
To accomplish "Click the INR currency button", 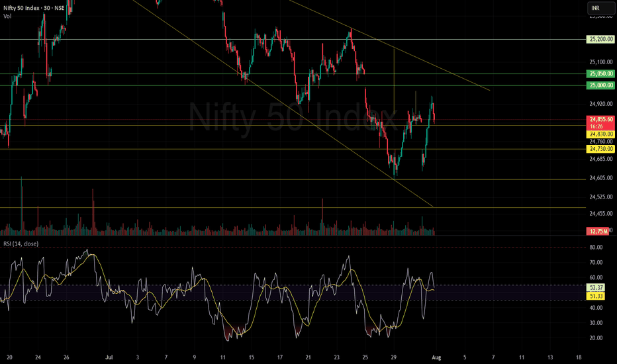I will 600,8.
